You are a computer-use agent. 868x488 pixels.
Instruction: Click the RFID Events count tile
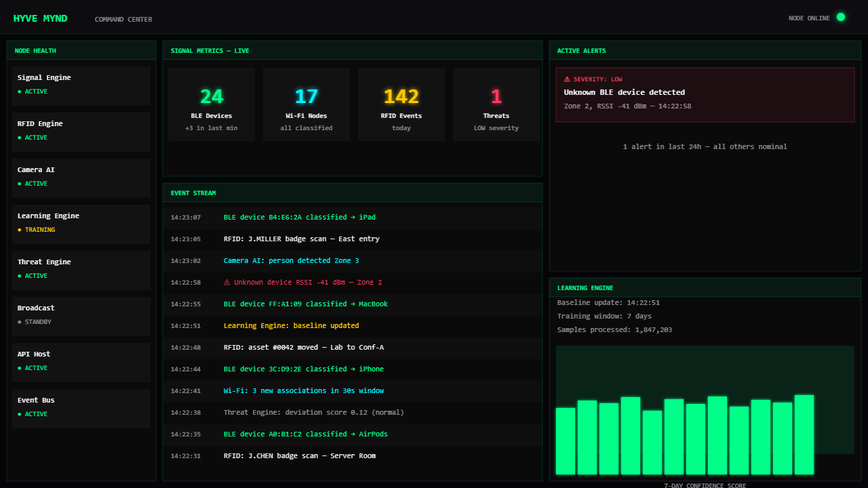401,104
